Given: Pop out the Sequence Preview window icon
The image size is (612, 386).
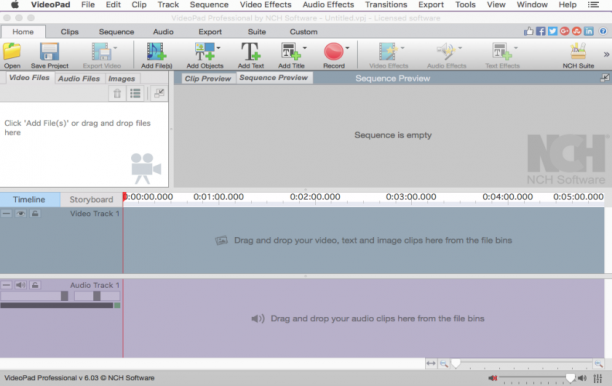Looking at the screenshot, I should 605,78.
